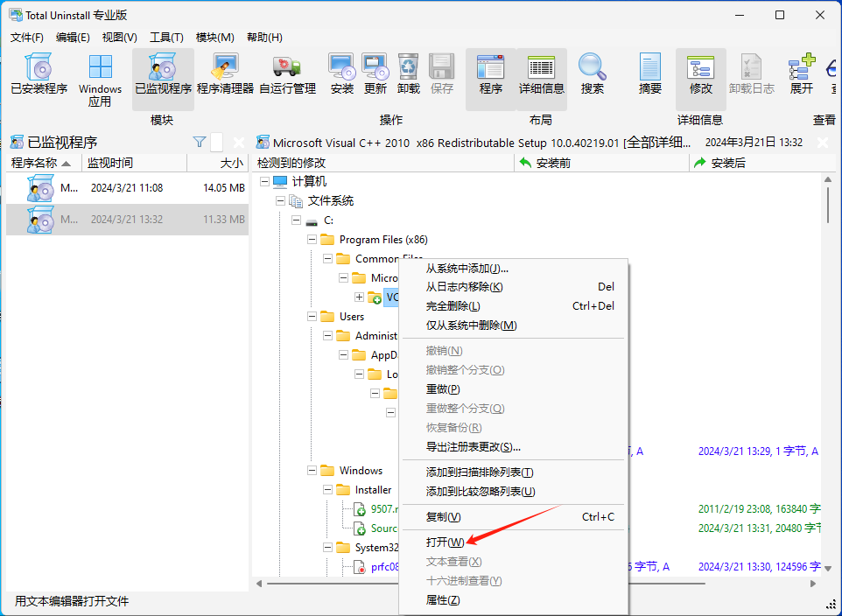Collapse the System32 folder node
The width and height of the screenshot is (842, 616).
[327, 547]
